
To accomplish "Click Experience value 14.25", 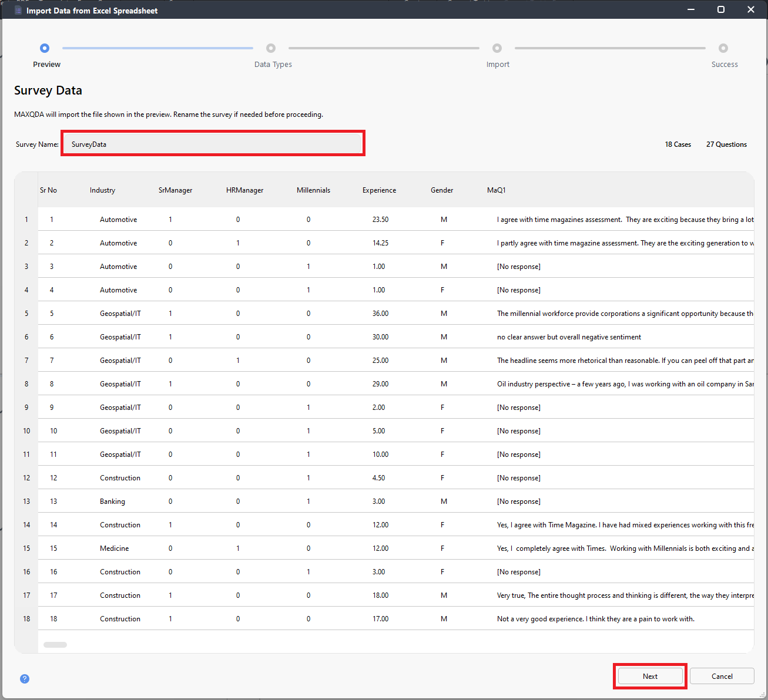I will pyautogui.click(x=380, y=243).
